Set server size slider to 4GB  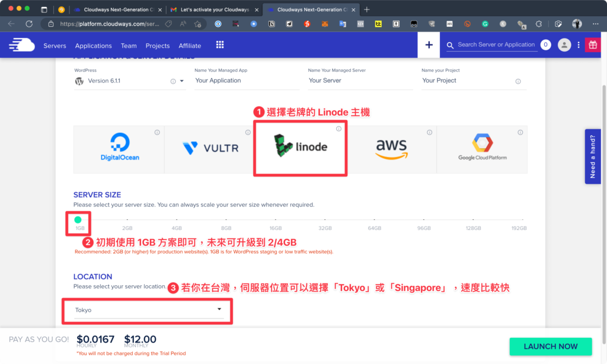tap(177, 220)
